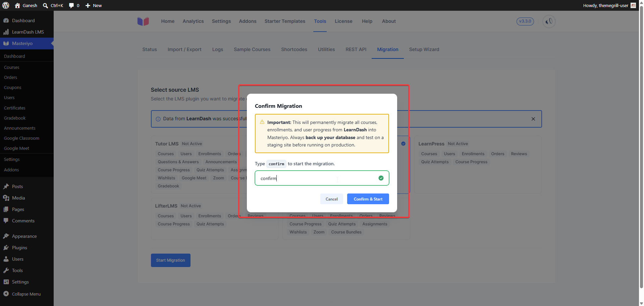Open the comments bubble in admin bar
The image size is (644, 306).
click(74, 5)
